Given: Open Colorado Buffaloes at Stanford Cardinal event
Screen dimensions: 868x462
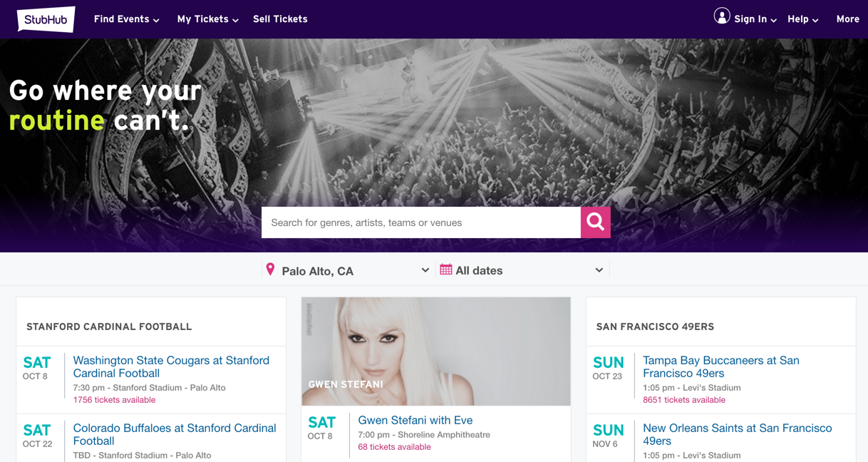Looking at the screenshot, I should pyautogui.click(x=174, y=434).
